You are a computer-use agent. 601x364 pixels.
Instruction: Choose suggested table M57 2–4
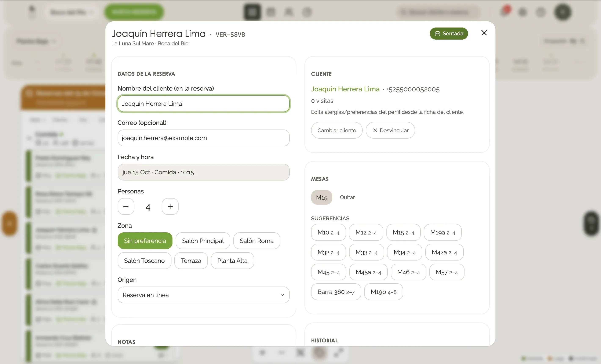click(447, 272)
